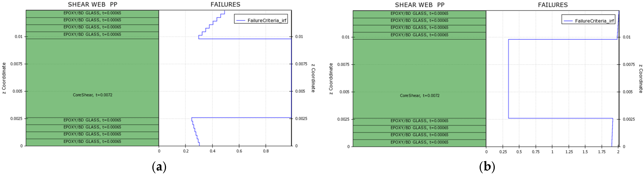
Task: Select the CoreShear t=0.0072 layer in plot (a)
Action: [92, 95]
